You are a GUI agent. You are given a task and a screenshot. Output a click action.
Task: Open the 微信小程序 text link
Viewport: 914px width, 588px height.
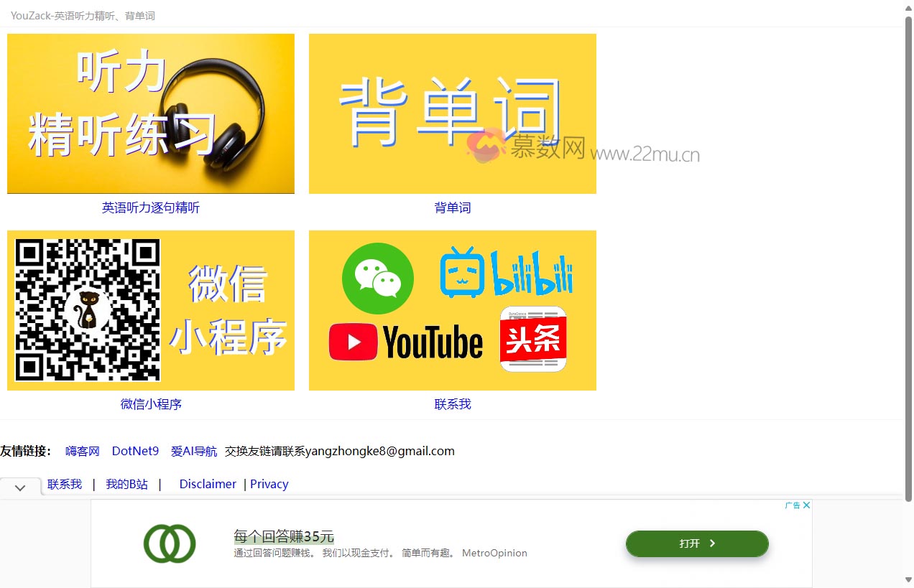click(x=151, y=404)
